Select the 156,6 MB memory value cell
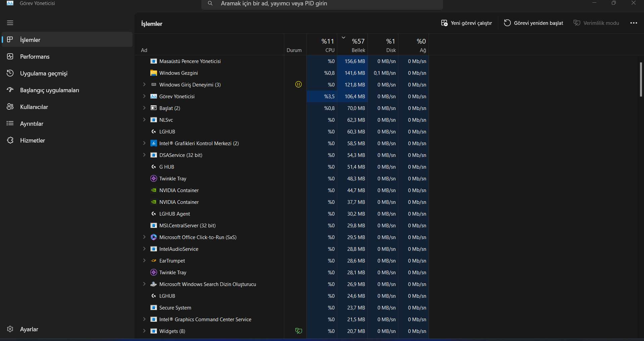 352,61
